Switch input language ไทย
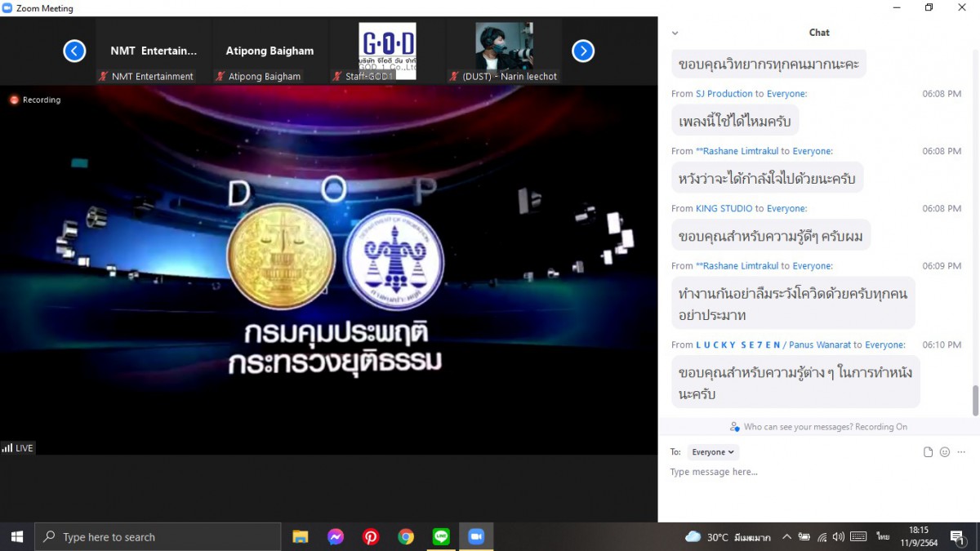 pyautogui.click(x=883, y=537)
